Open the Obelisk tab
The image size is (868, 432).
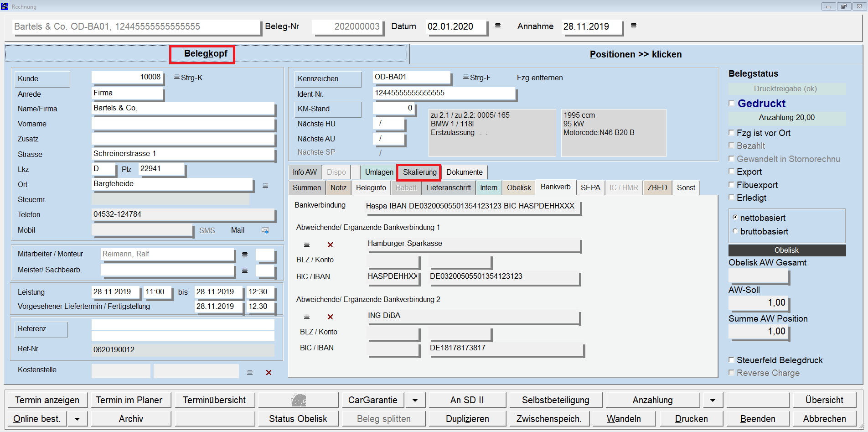click(519, 187)
